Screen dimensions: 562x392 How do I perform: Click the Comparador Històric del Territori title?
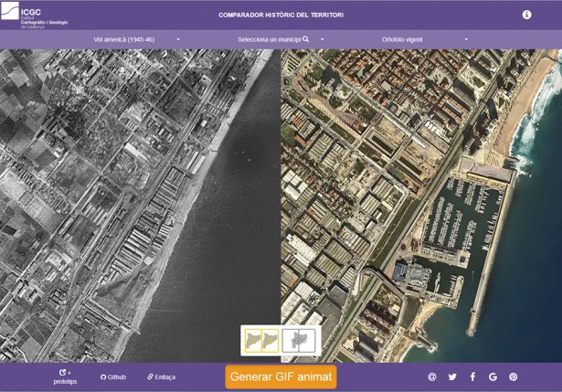[x=281, y=15]
